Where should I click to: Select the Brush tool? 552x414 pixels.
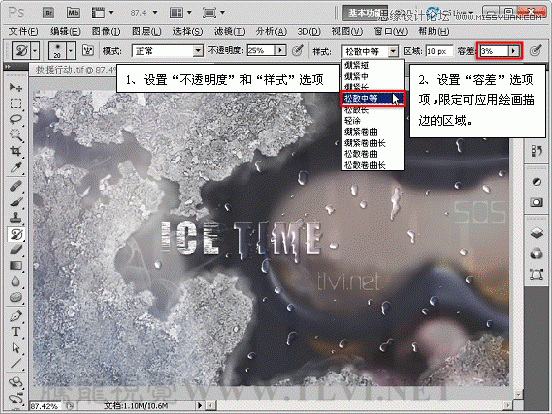pos(15,202)
